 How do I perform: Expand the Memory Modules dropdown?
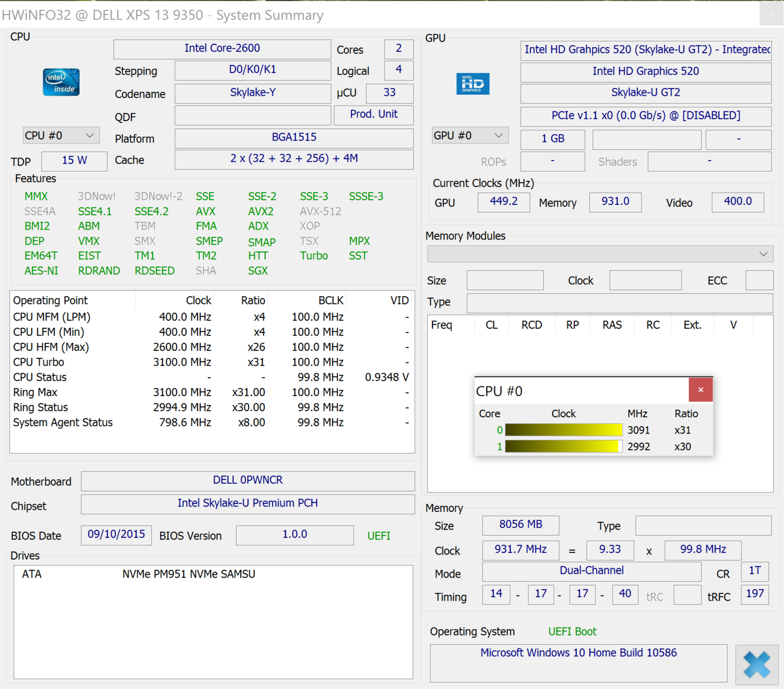coord(600,254)
